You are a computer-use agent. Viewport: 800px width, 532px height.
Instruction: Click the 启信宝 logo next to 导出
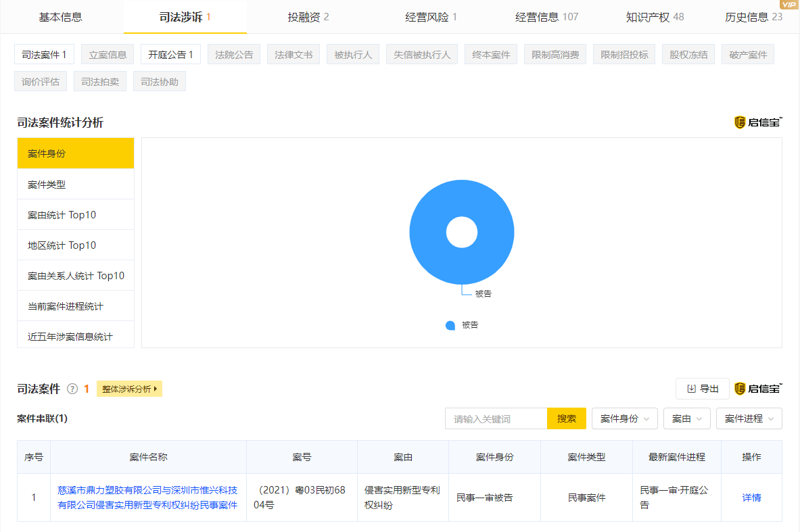[x=758, y=389]
